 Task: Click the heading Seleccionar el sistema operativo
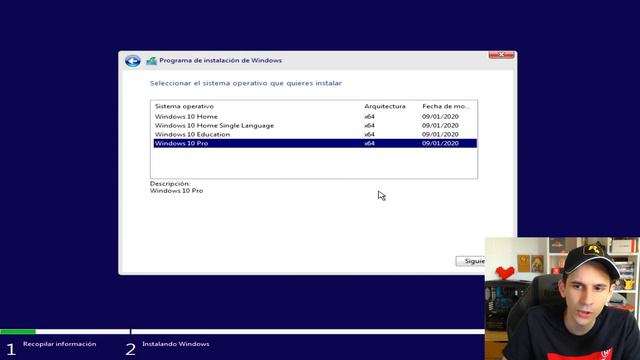[246, 83]
